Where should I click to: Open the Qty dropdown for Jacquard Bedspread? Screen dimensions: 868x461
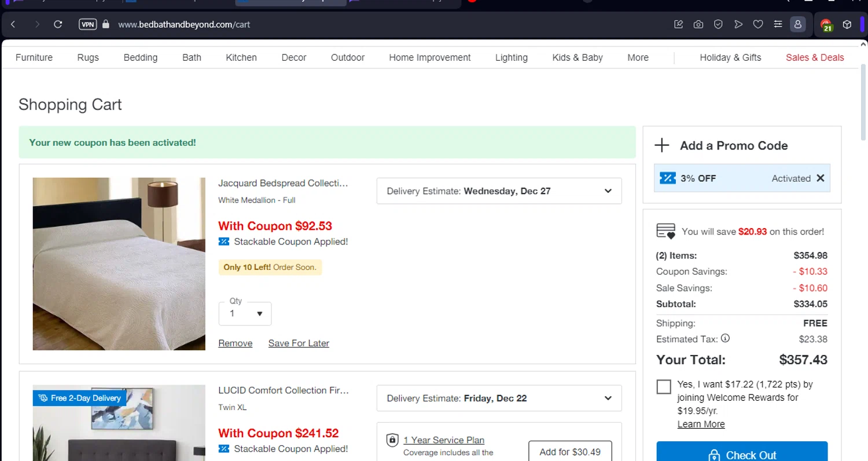245,313
